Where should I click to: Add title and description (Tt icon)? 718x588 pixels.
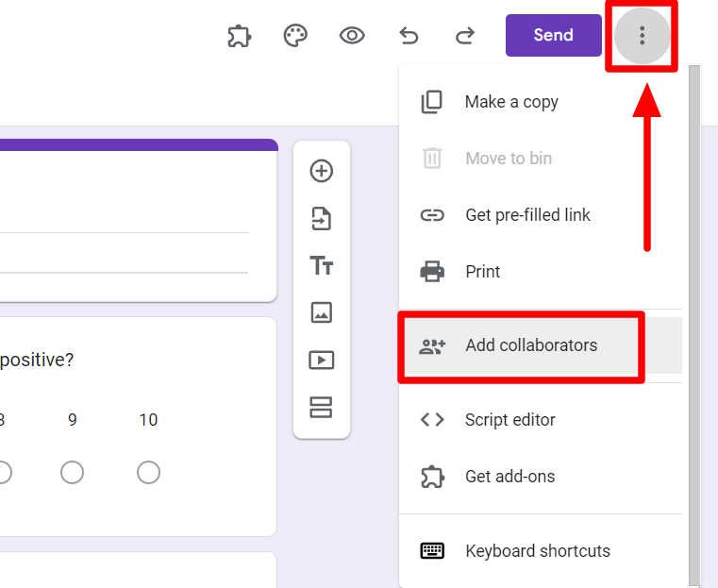tap(322, 265)
